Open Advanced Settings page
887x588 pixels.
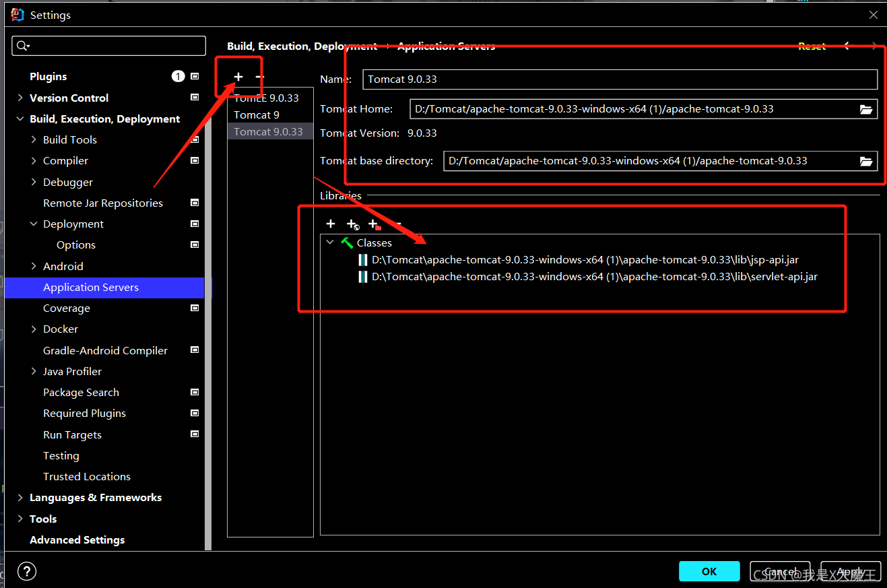(77, 540)
